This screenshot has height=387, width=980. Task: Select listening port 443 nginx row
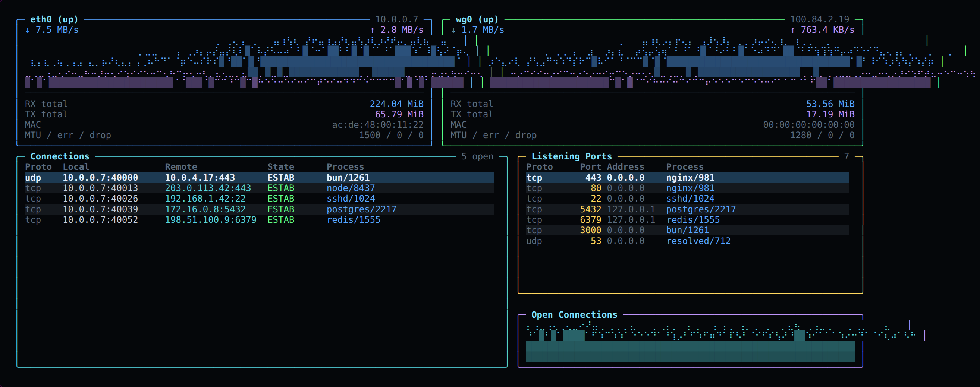click(687, 178)
